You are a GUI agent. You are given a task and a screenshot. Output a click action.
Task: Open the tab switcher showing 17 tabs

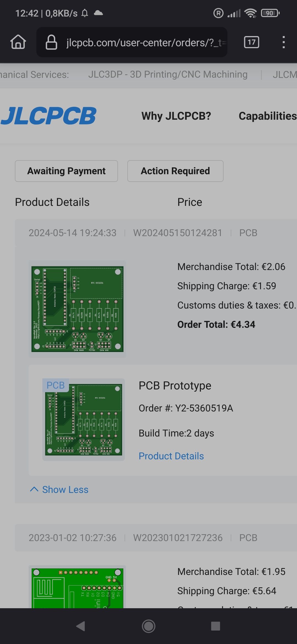point(251,42)
